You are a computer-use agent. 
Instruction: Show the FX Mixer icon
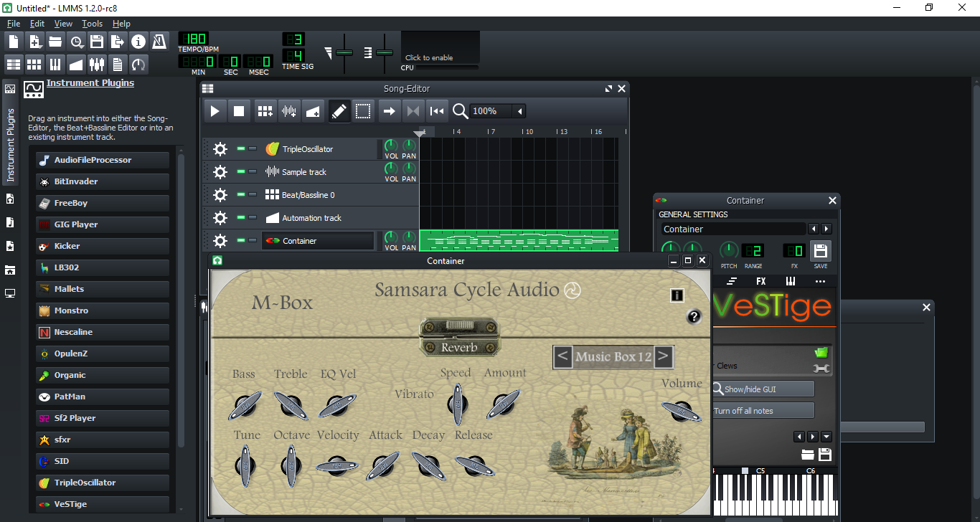pyautogui.click(x=97, y=64)
